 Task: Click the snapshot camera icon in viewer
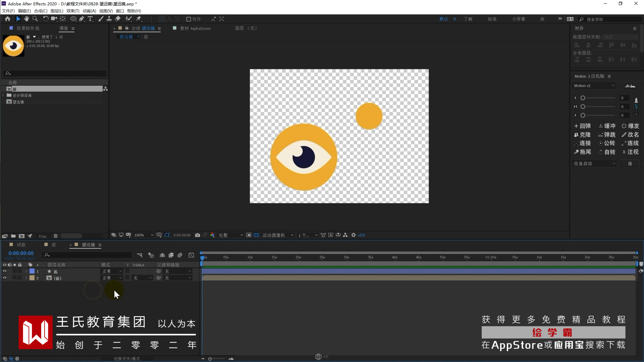[198, 235]
